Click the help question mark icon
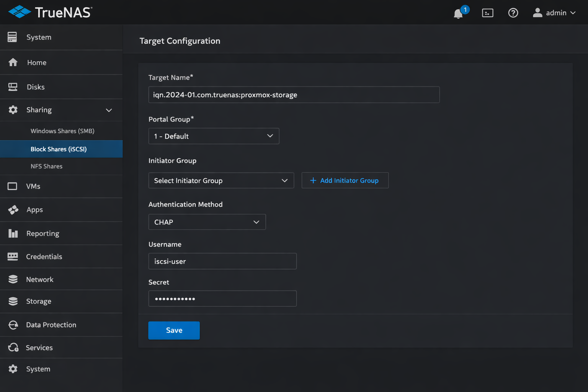This screenshot has width=588, height=392. pyautogui.click(x=513, y=13)
